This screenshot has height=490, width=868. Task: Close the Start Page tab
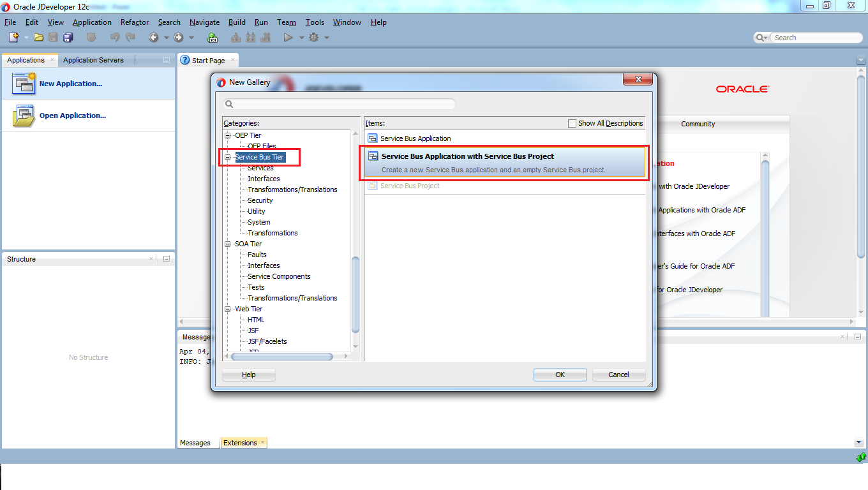233,60
